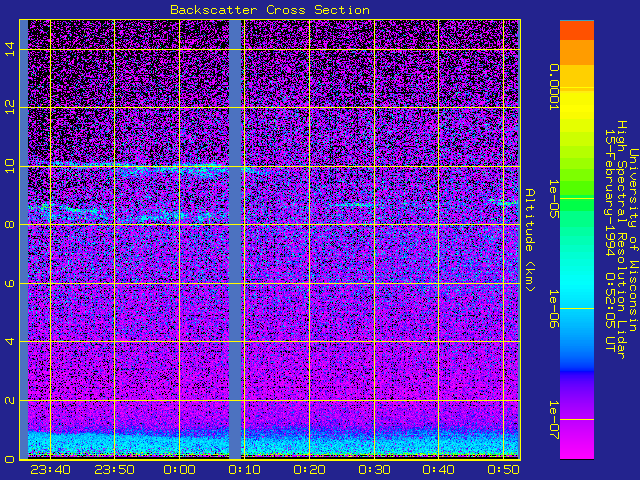Click the 'Altitude (km)' axis title

click(x=529, y=240)
